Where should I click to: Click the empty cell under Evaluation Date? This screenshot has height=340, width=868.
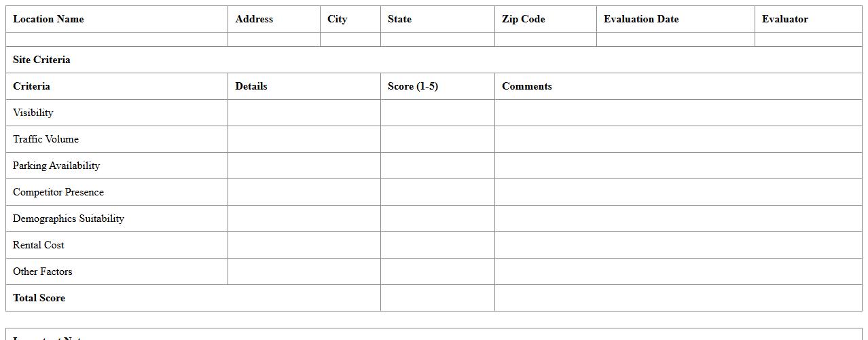click(675, 39)
